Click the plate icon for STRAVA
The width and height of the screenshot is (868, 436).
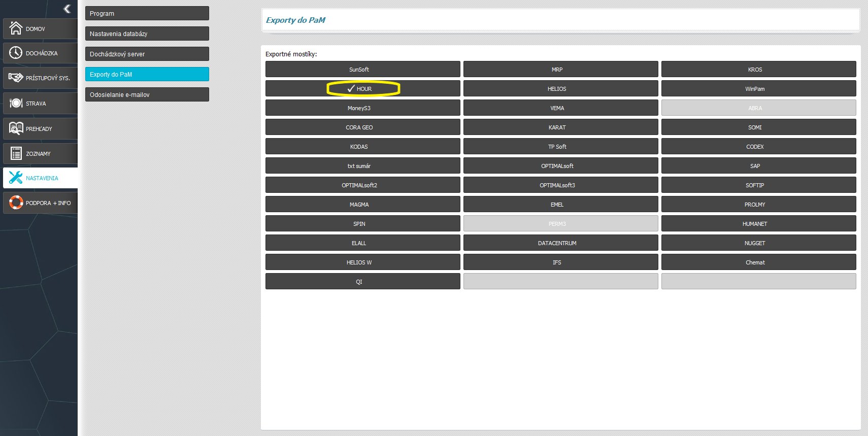pyautogui.click(x=16, y=103)
